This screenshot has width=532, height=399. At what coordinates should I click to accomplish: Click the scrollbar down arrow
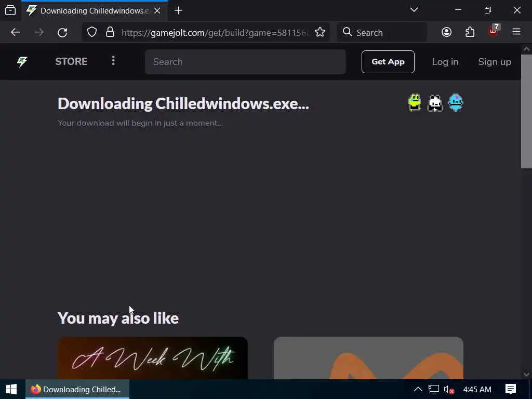click(526, 374)
